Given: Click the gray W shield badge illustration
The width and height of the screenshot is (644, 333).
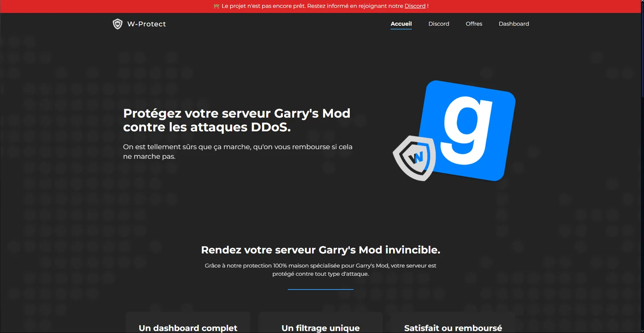Looking at the screenshot, I should click(415, 158).
